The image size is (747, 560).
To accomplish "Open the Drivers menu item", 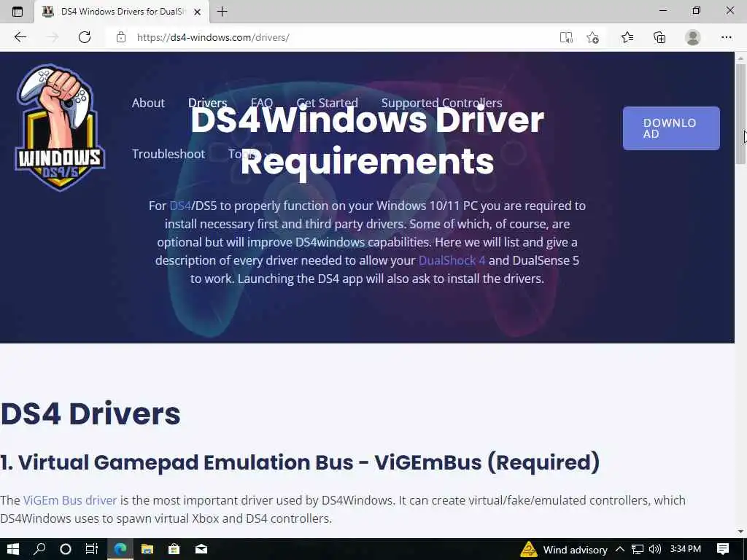I will pos(207,103).
